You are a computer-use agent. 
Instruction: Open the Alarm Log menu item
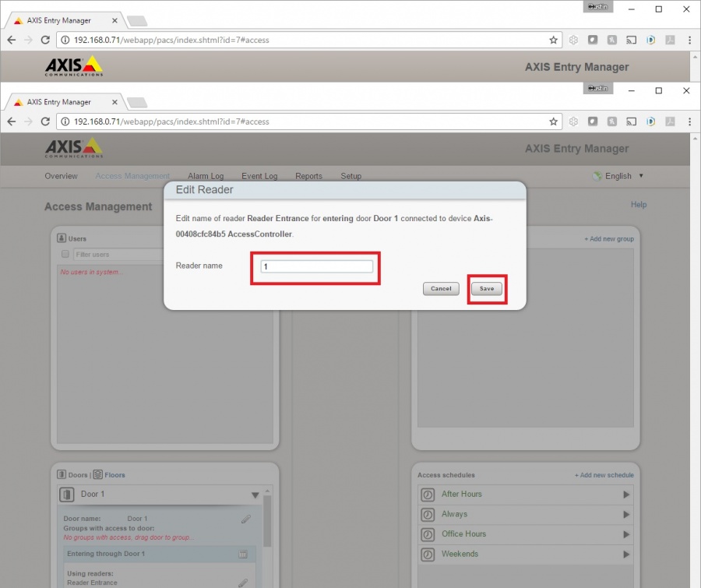(x=206, y=176)
